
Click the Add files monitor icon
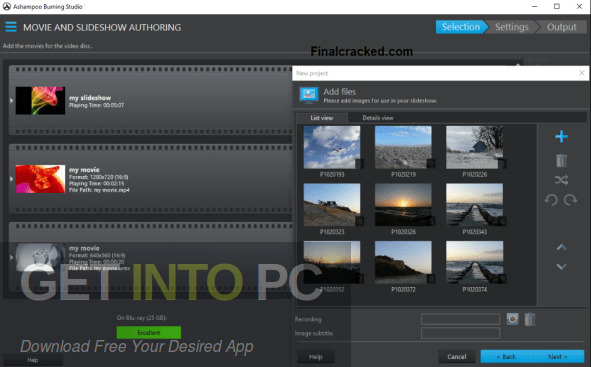(x=309, y=95)
